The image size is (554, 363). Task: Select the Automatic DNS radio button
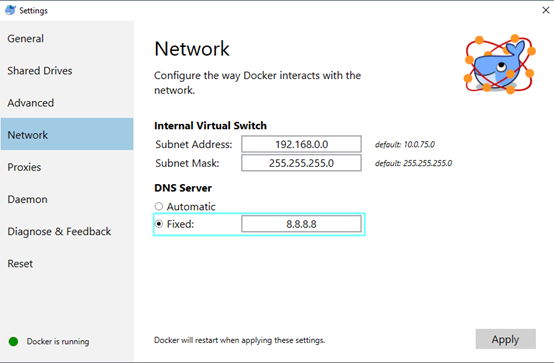click(159, 206)
